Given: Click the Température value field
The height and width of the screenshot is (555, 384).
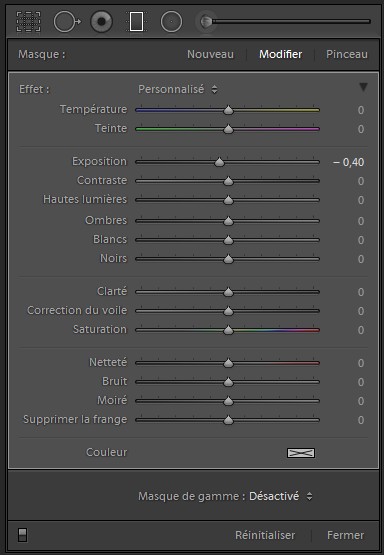Looking at the screenshot, I should tap(361, 110).
